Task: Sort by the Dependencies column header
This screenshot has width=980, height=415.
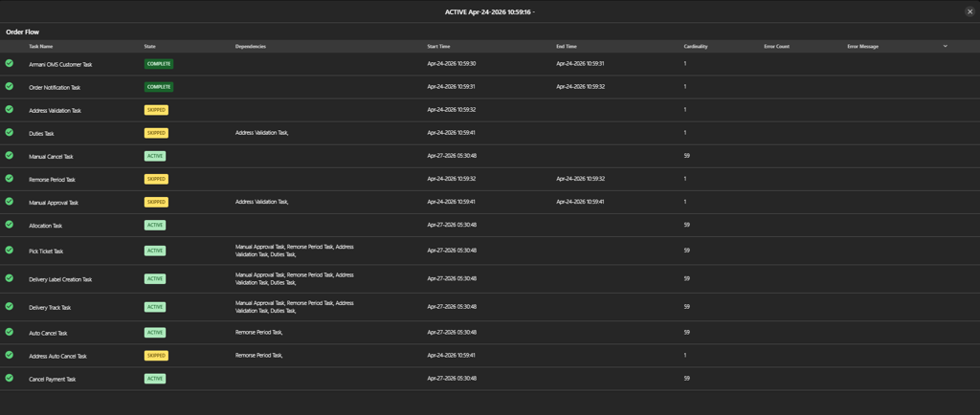Action: click(251, 47)
